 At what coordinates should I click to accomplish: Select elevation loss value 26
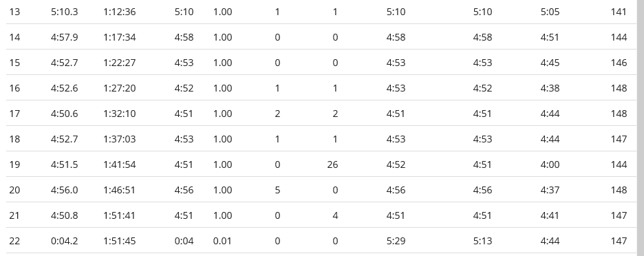coord(333,164)
